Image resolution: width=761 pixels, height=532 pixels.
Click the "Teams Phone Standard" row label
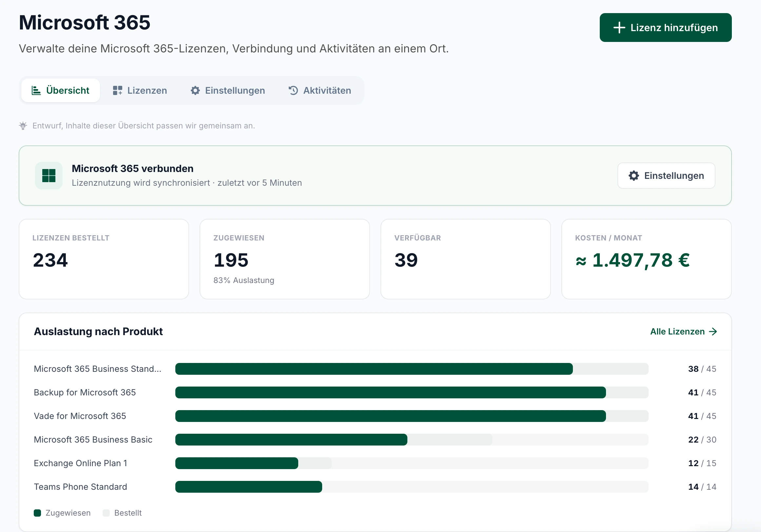pyautogui.click(x=81, y=487)
